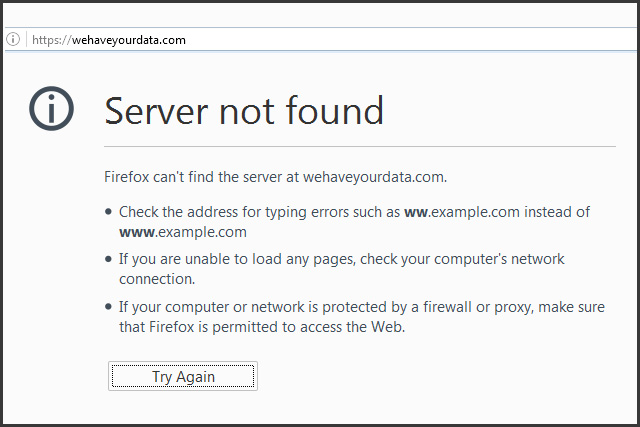Click the wehaveyourdata.com domain in the URL bar
The image size is (640, 427).
pyautogui.click(x=129, y=40)
